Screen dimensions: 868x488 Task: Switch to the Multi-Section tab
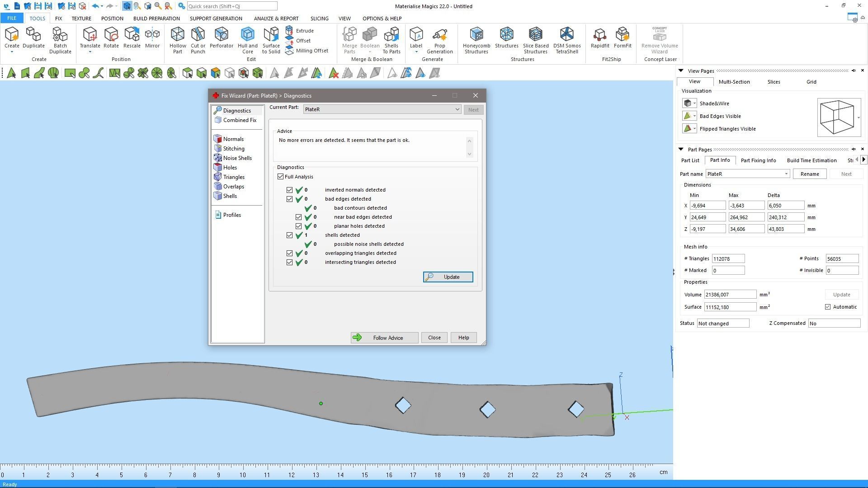click(734, 82)
